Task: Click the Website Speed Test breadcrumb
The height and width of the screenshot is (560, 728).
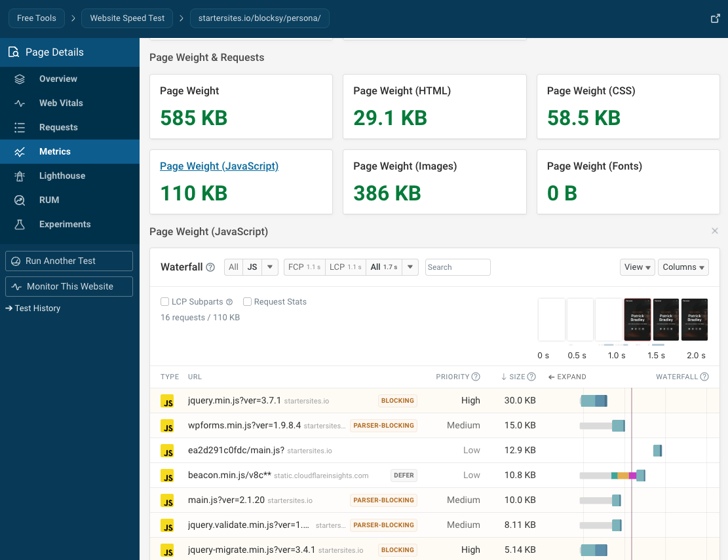Action: (126, 18)
